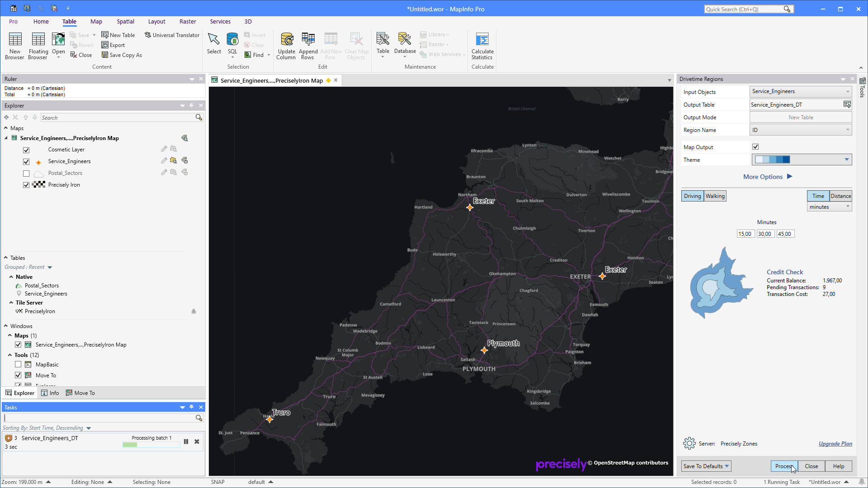The height and width of the screenshot is (488, 868).
Task: Collapse the Tables section in Explorer
Action: (x=6, y=258)
